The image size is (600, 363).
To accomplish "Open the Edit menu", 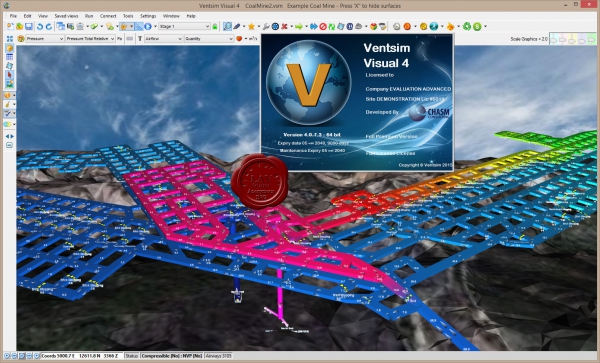I will pos(28,16).
